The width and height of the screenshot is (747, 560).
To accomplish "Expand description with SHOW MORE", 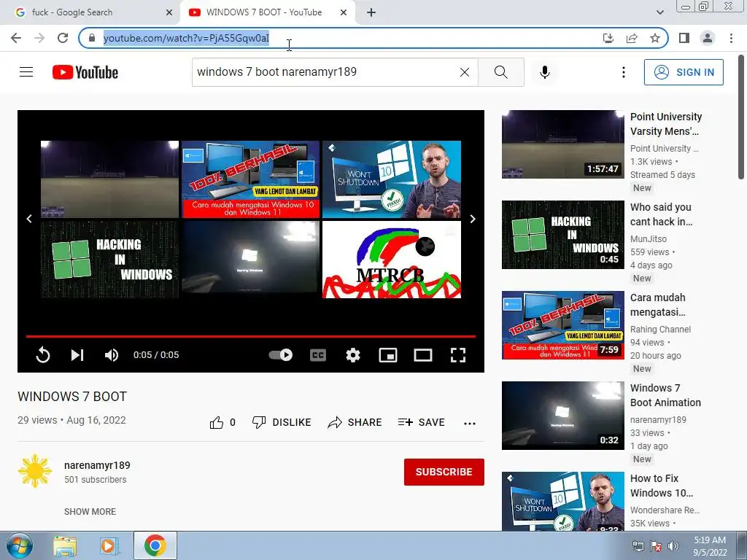I will click(90, 511).
